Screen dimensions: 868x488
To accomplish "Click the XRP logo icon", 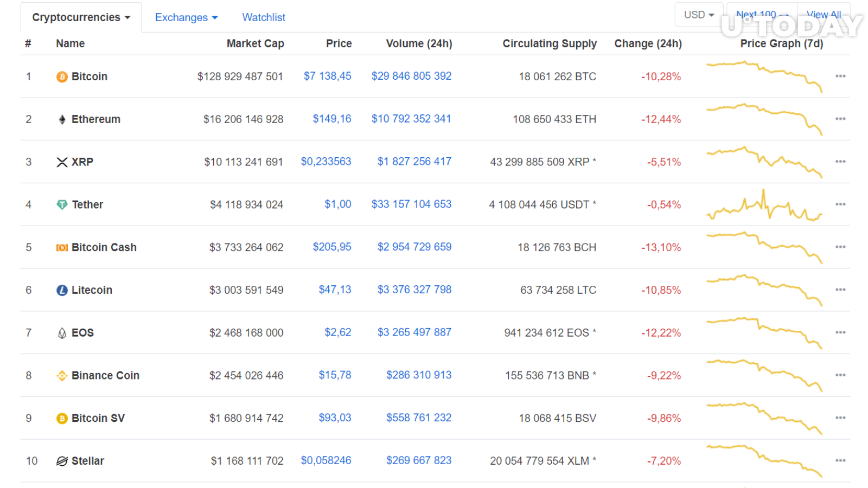I will click(x=62, y=162).
